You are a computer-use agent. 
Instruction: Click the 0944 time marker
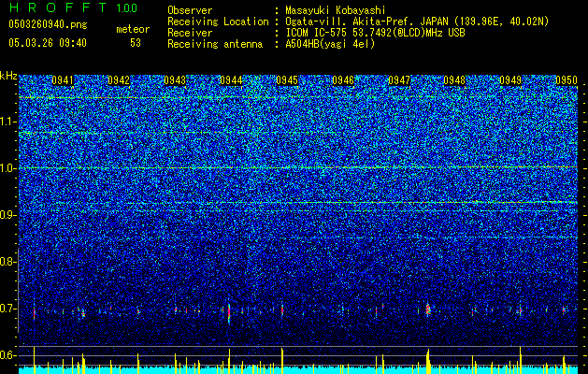click(231, 80)
